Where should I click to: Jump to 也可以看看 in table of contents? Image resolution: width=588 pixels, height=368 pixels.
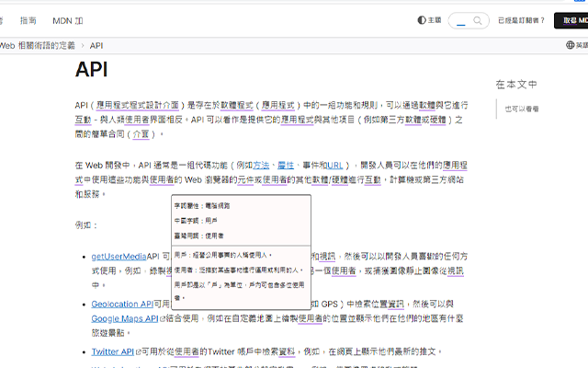pos(522,109)
